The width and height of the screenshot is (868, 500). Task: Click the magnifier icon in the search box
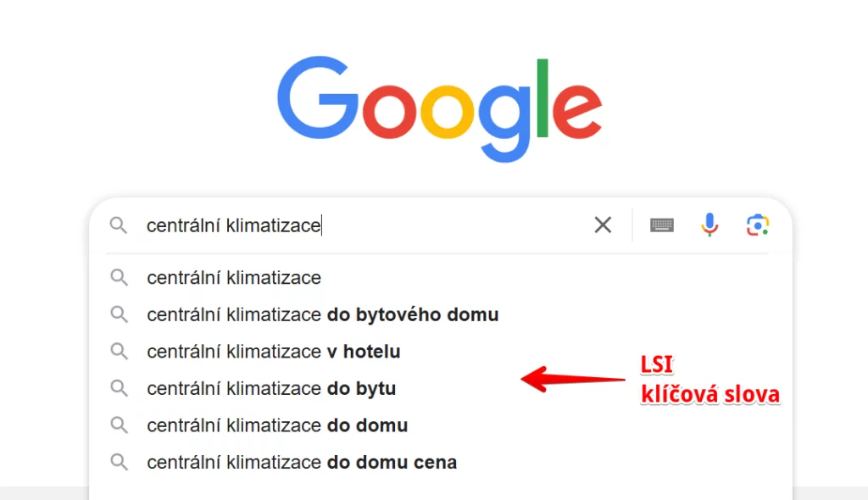point(119,225)
